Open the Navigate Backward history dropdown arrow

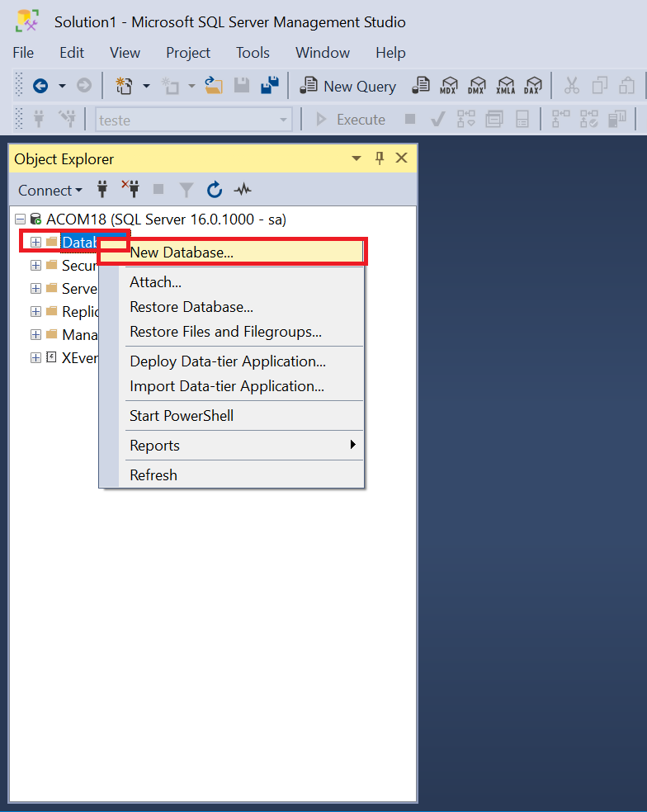click(x=62, y=86)
